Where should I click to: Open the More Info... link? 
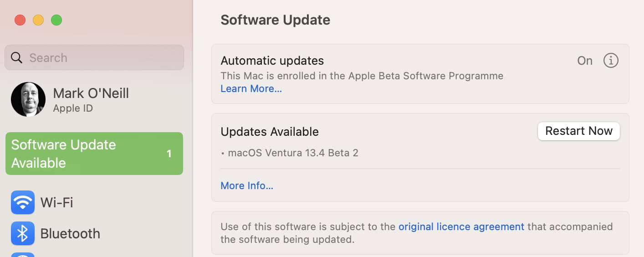(x=247, y=185)
